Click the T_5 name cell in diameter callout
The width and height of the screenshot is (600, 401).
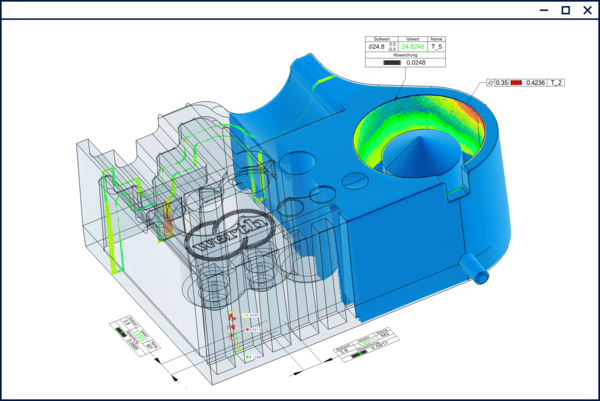coord(437,46)
